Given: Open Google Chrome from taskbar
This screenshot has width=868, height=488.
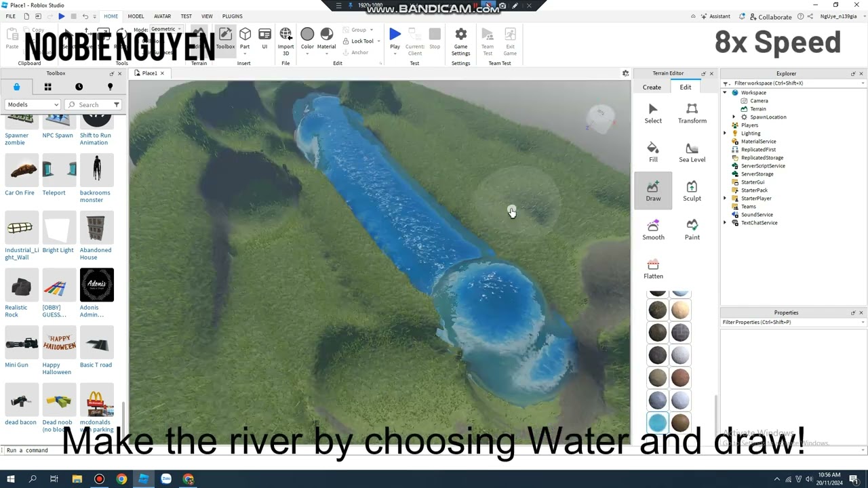Looking at the screenshot, I should click(121, 479).
